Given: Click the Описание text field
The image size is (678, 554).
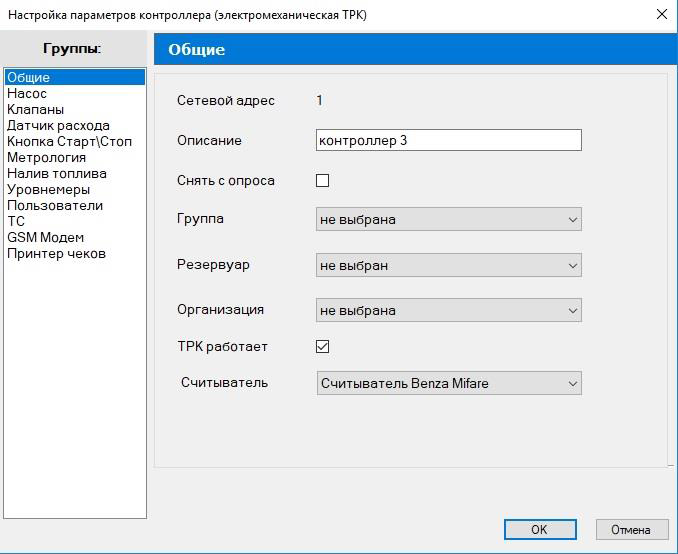Looking at the screenshot, I should pos(449,140).
